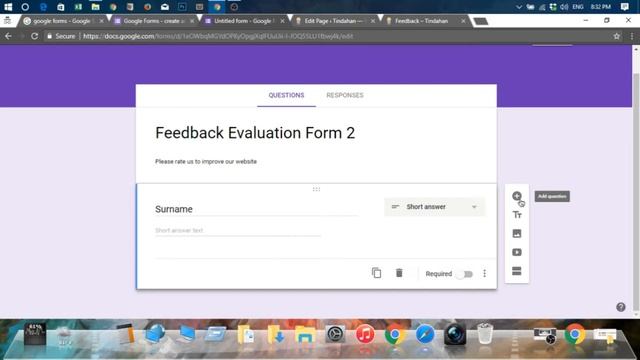Open the help question mark button
Viewport: 640px width, 360px height.
click(x=620, y=307)
